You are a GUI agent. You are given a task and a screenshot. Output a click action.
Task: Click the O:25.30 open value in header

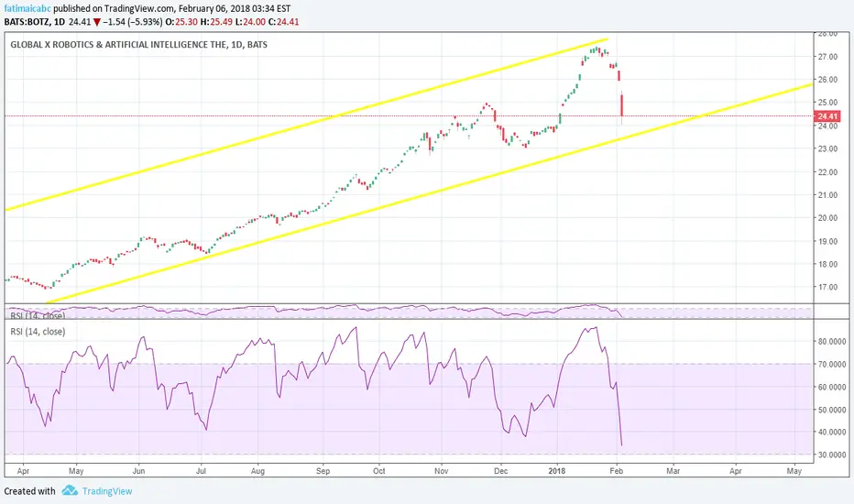point(181,22)
